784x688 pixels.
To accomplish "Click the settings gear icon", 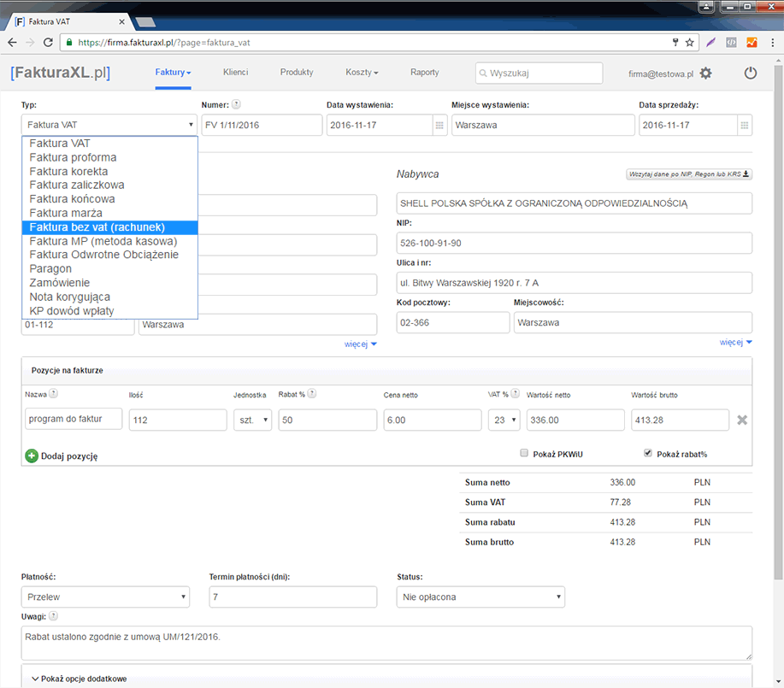I will (x=705, y=74).
